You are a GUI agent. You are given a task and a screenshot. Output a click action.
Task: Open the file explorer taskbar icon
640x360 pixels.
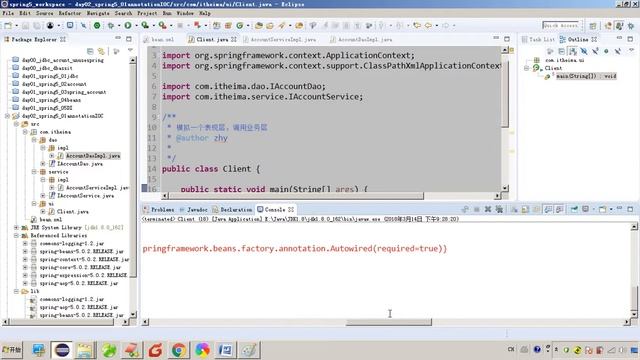tap(84, 350)
